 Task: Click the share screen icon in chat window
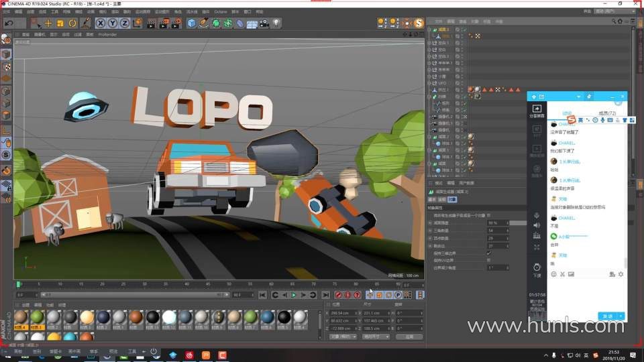coord(537,109)
